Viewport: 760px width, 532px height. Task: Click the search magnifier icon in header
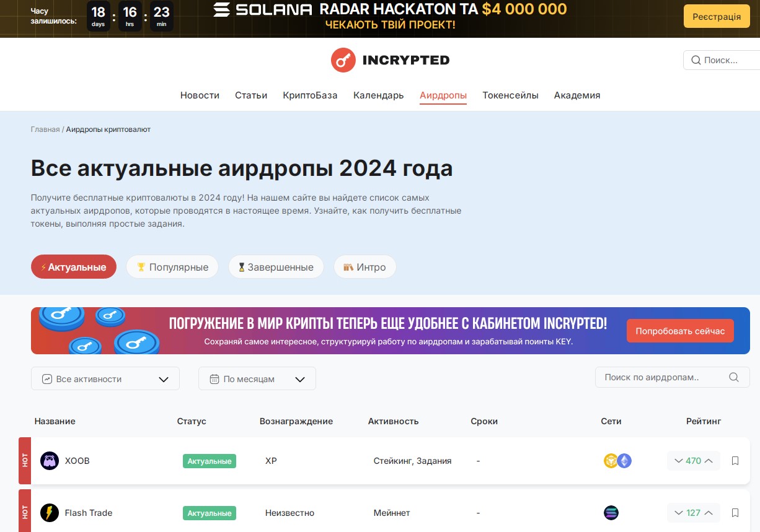(696, 60)
